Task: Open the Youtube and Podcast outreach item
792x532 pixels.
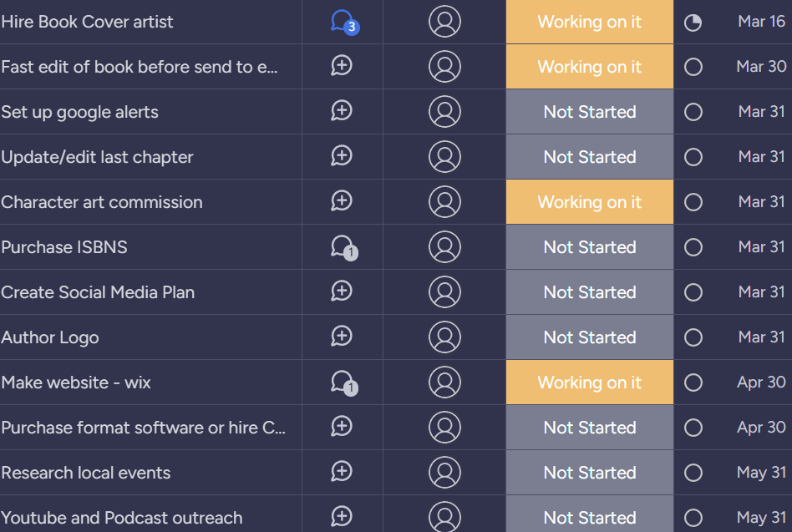Action: pos(122,518)
